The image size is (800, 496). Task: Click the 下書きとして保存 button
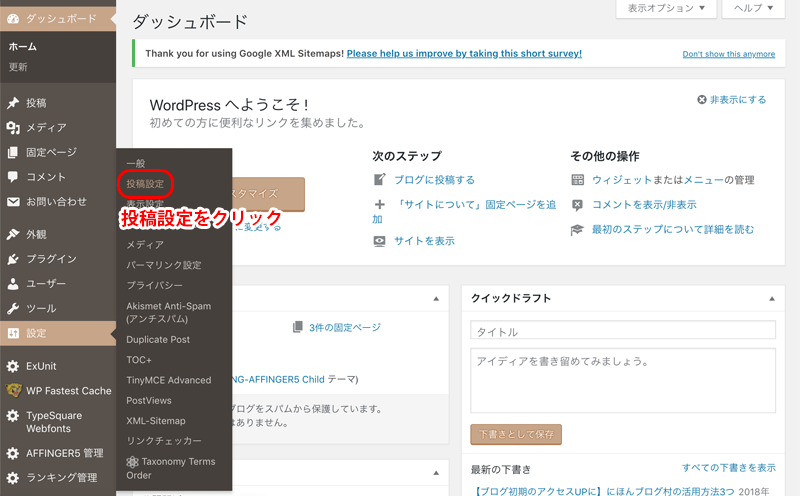(x=516, y=434)
